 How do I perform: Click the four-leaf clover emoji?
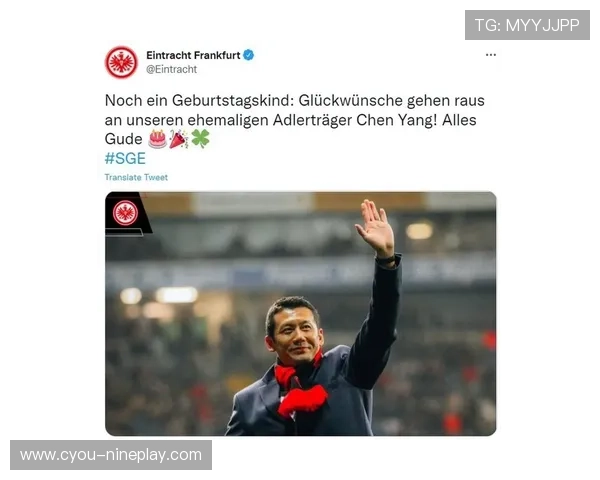pos(201,139)
